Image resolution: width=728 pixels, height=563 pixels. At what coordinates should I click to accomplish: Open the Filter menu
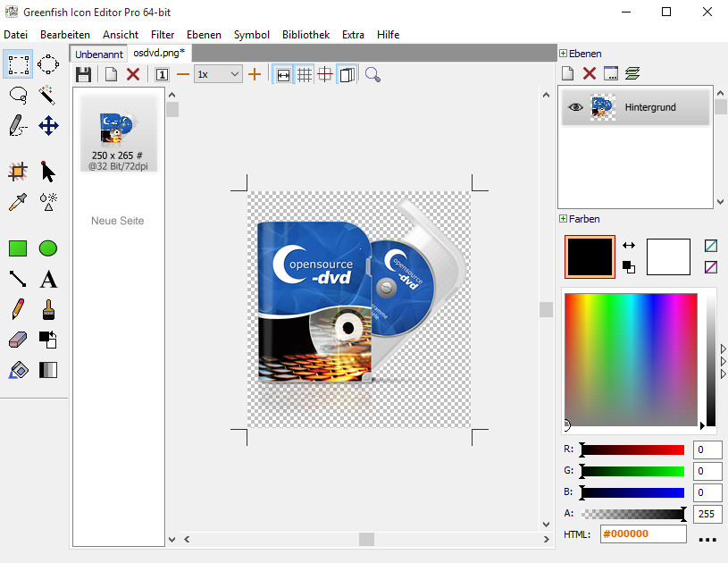pos(164,35)
